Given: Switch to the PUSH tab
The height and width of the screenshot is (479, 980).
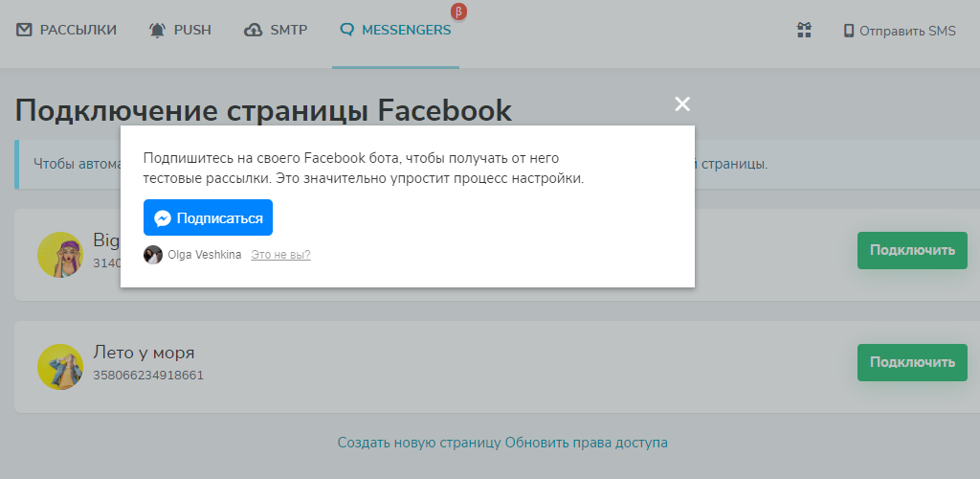Looking at the screenshot, I should click(180, 30).
